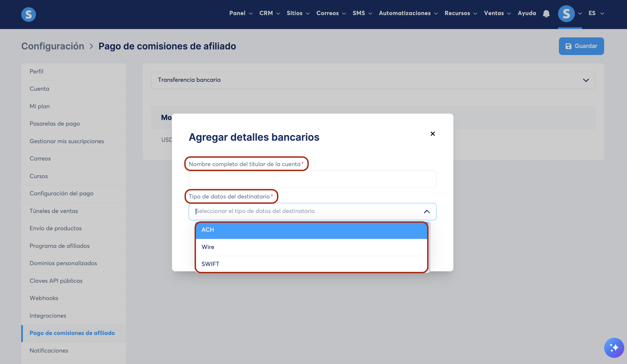Click the notifications bell icon
This screenshot has height=364, width=627.
pos(546,13)
